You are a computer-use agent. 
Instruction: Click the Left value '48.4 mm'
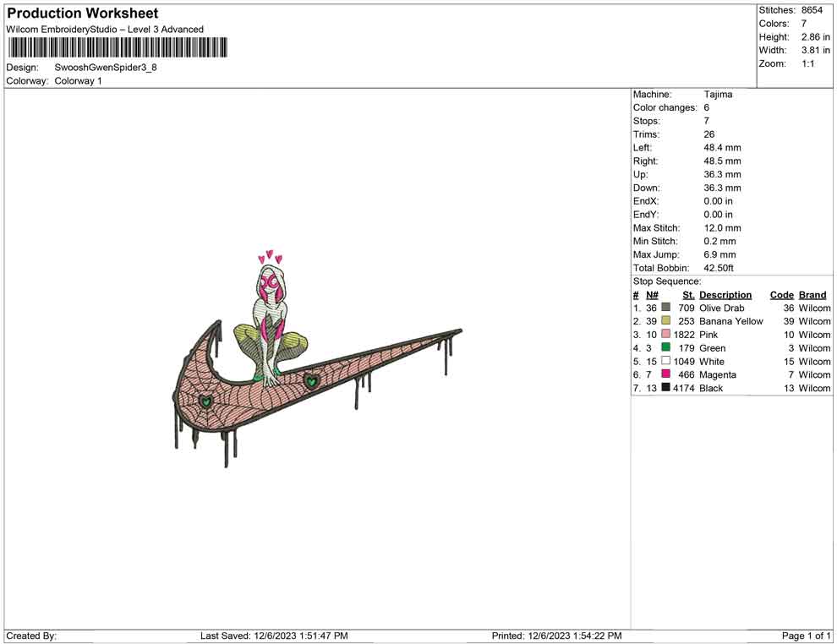(722, 148)
